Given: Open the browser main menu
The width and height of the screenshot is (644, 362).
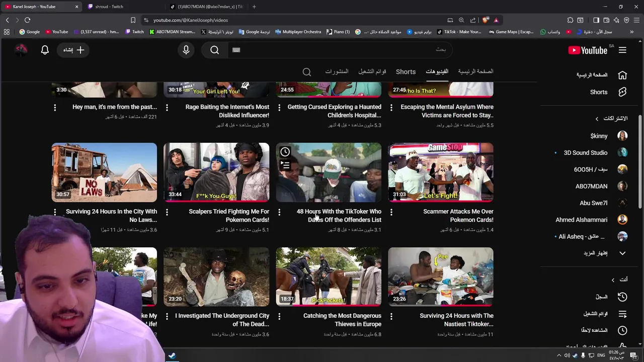Looking at the screenshot, I should click(x=636, y=20).
